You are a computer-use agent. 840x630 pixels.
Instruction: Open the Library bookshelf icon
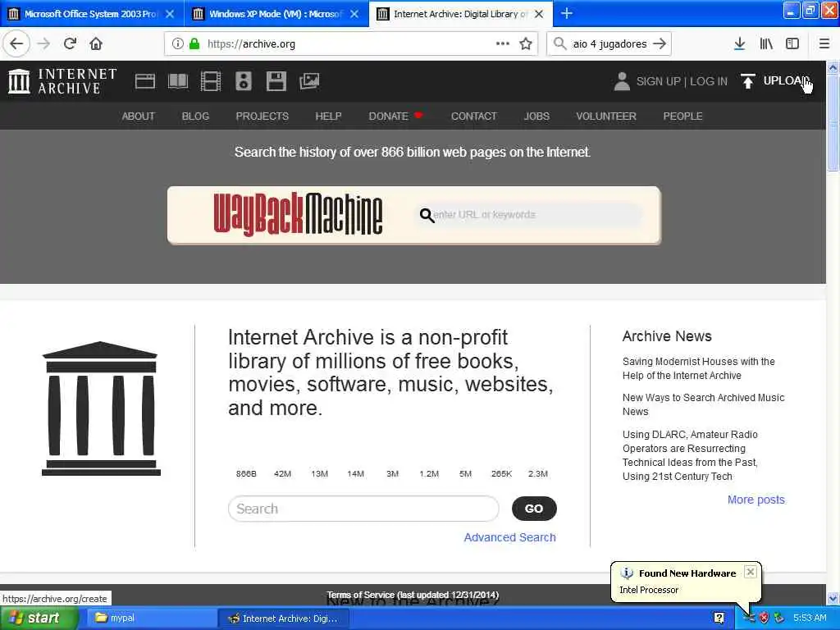pos(766,44)
